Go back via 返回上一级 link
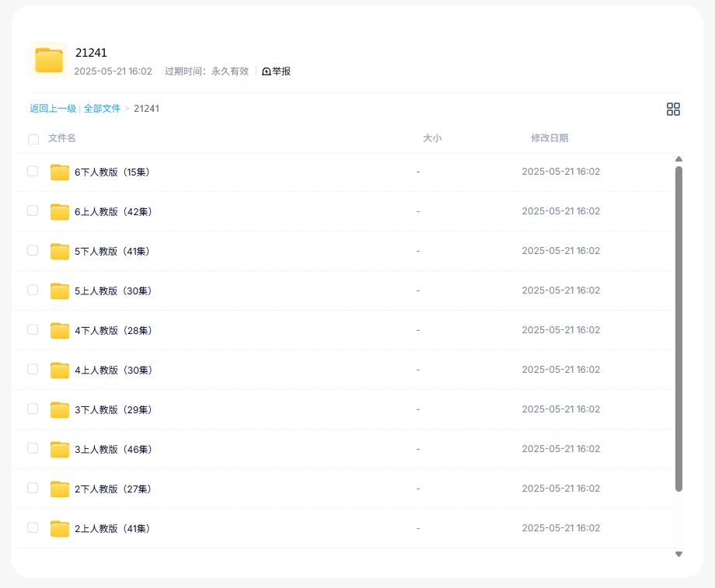The width and height of the screenshot is (715, 588). pos(53,109)
